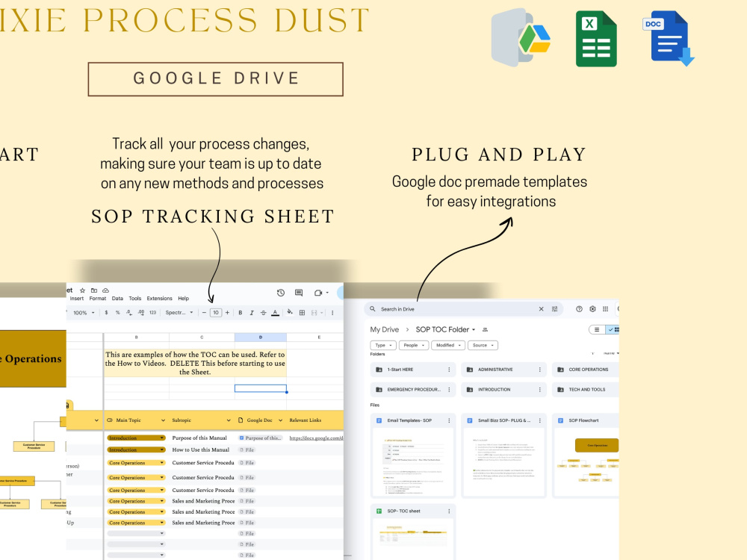
Task: Toggle bold formatting in Sheets
Action: coord(240,313)
